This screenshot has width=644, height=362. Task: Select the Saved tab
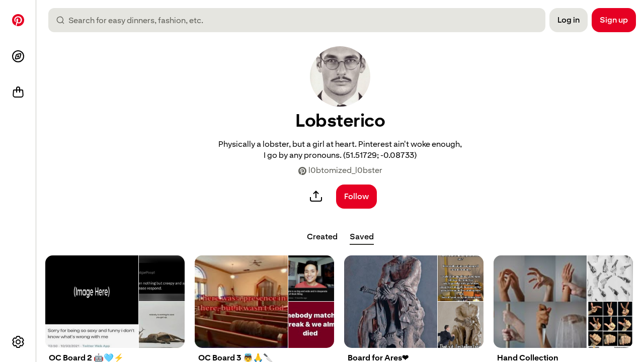point(362,237)
